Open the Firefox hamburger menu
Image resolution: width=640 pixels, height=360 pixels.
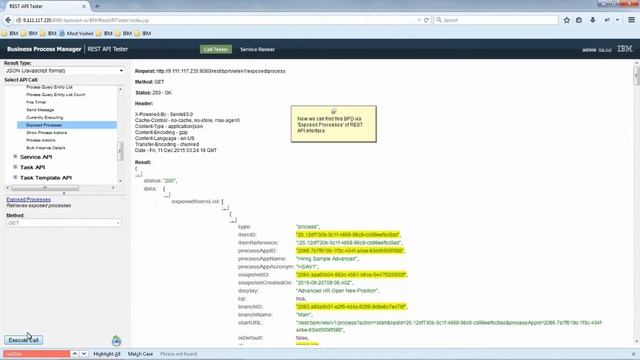coord(631,20)
